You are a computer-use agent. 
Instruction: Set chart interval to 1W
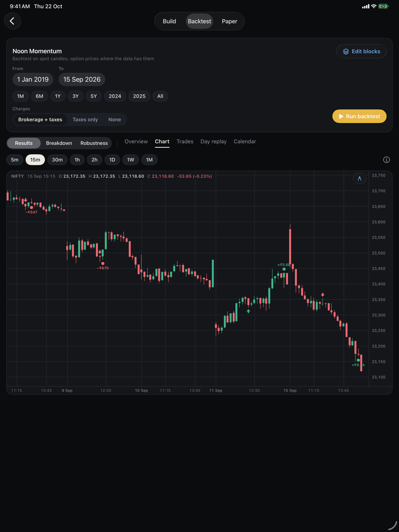click(x=131, y=160)
